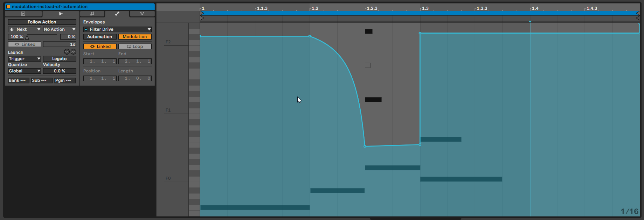Image resolution: width=644 pixels, height=220 pixels.
Task: Switch to Automation envelope view
Action: click(x=100, y=37)
